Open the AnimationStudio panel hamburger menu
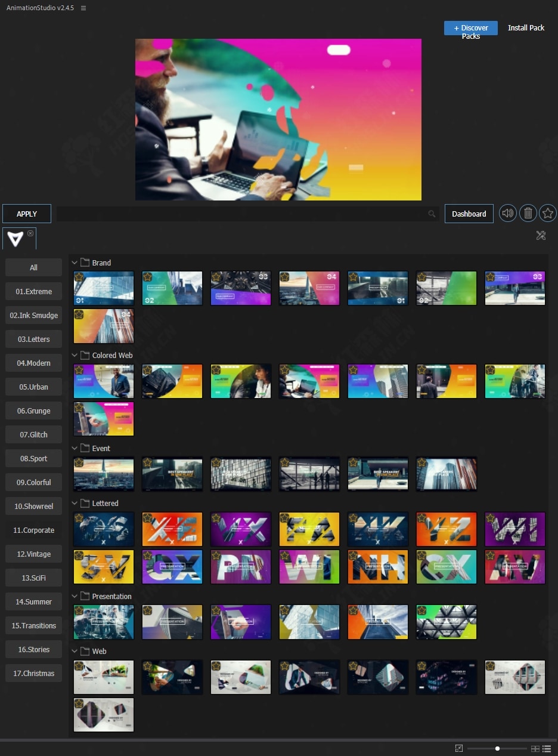Screen dimensions: 558x756 pos(83,8)
